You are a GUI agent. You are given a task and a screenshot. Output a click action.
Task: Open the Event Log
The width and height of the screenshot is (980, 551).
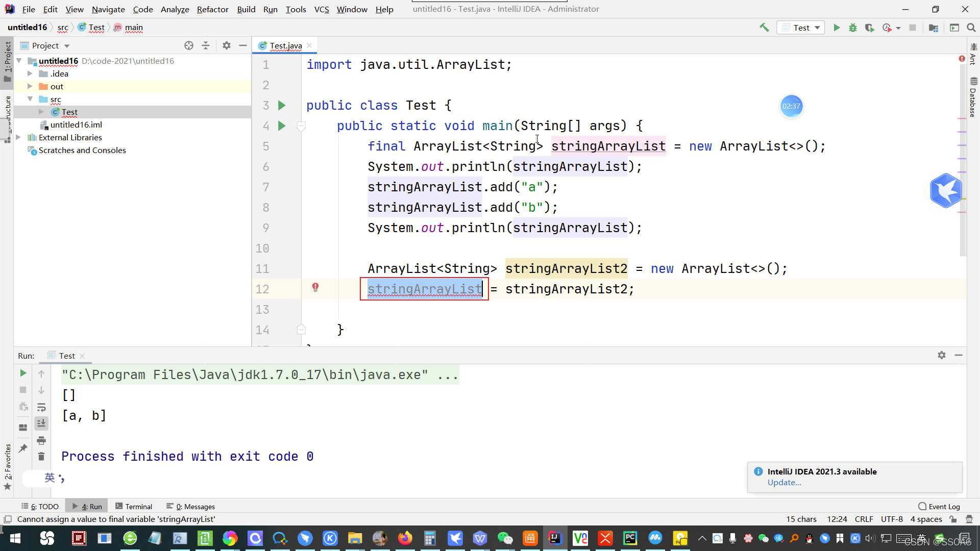[x=939, y=507]
